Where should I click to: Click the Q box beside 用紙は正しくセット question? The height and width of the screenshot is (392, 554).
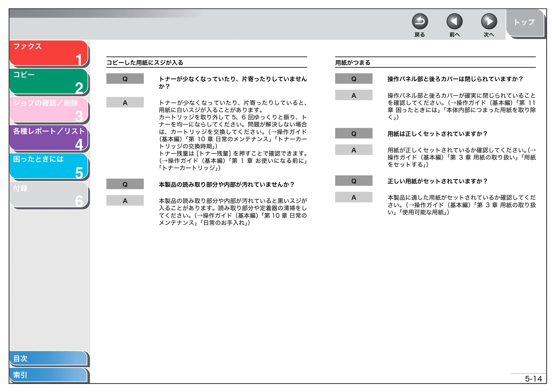click(x=354, y=134)
